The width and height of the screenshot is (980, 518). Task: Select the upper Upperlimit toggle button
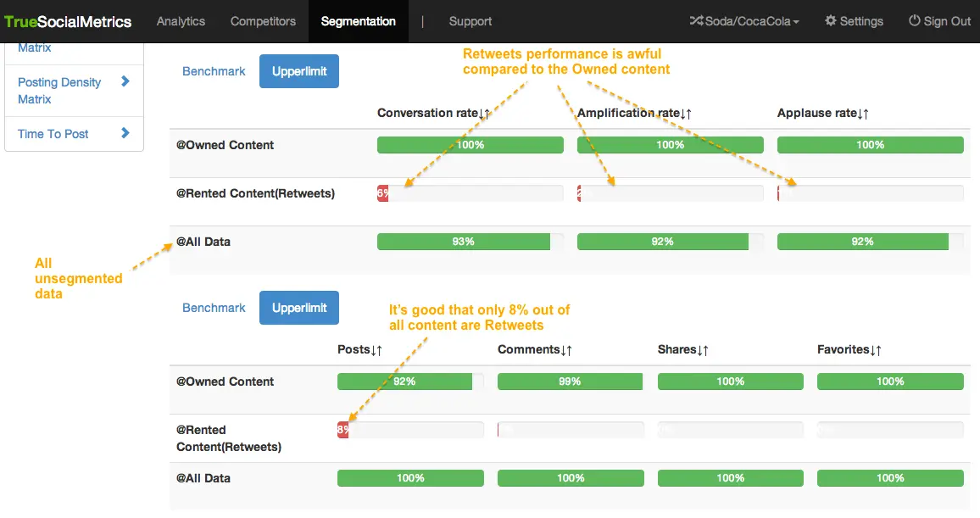(299, 72)
